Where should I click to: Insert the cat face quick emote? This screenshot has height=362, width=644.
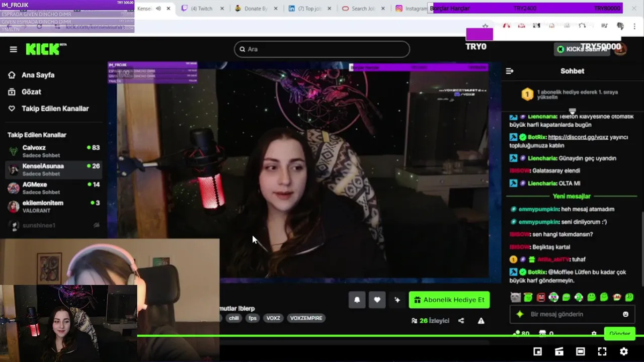(x=515, y=297)
